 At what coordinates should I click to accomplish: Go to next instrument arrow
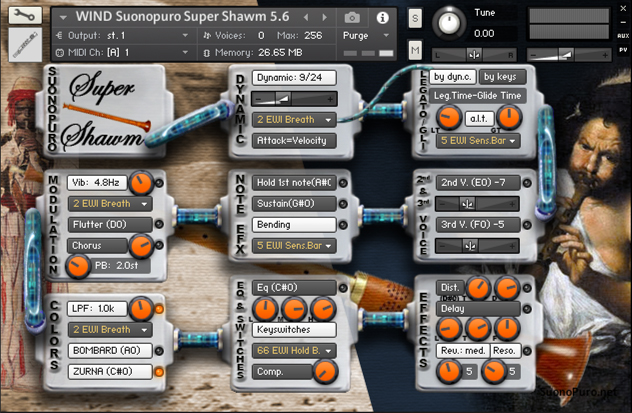tap(324, 17)
